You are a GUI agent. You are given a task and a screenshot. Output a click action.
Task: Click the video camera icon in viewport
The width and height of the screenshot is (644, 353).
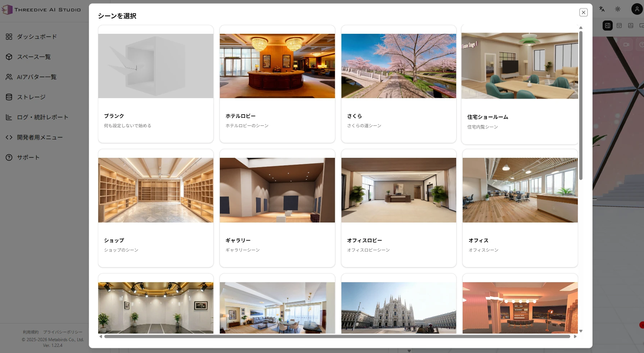click(626, 45)
